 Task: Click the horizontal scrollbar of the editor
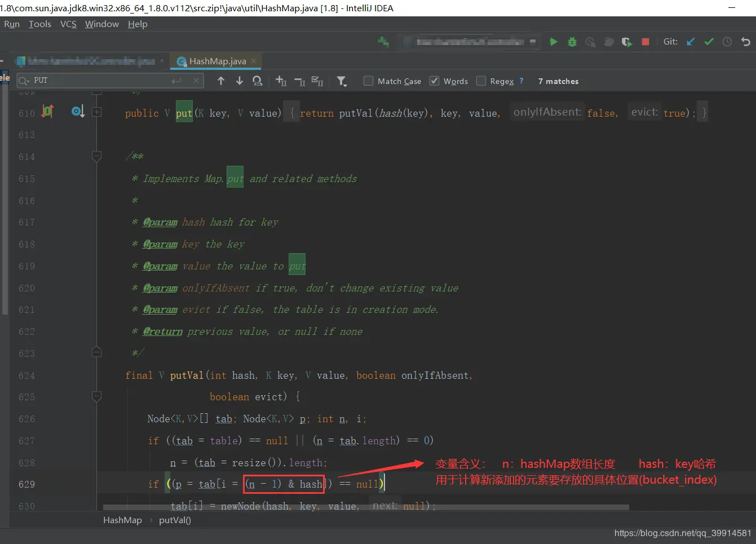[366, 507]
